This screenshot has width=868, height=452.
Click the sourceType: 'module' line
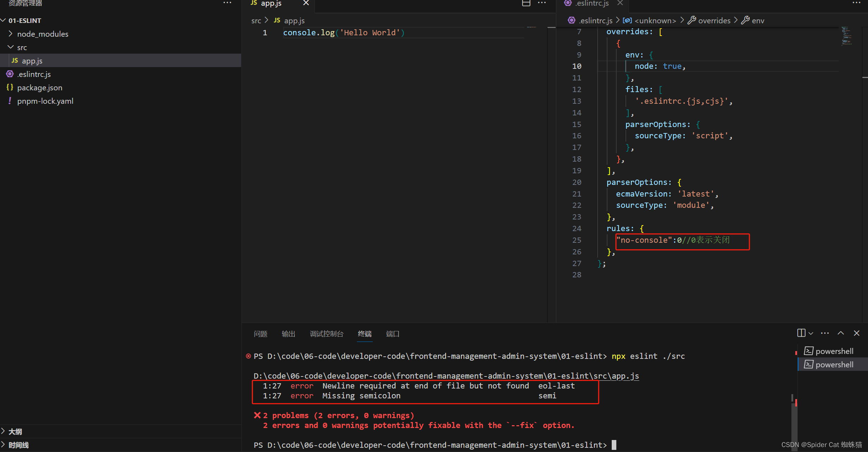coord(665,205)
